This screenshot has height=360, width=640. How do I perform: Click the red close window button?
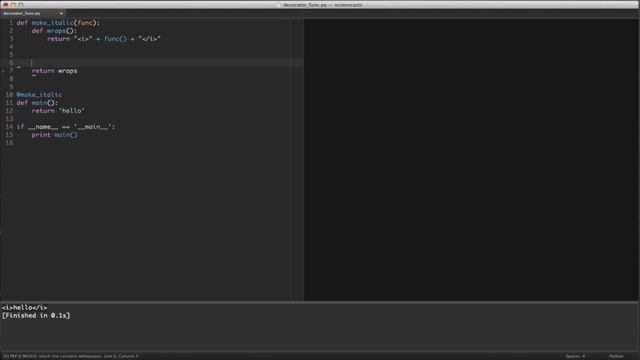click(6, 4)
